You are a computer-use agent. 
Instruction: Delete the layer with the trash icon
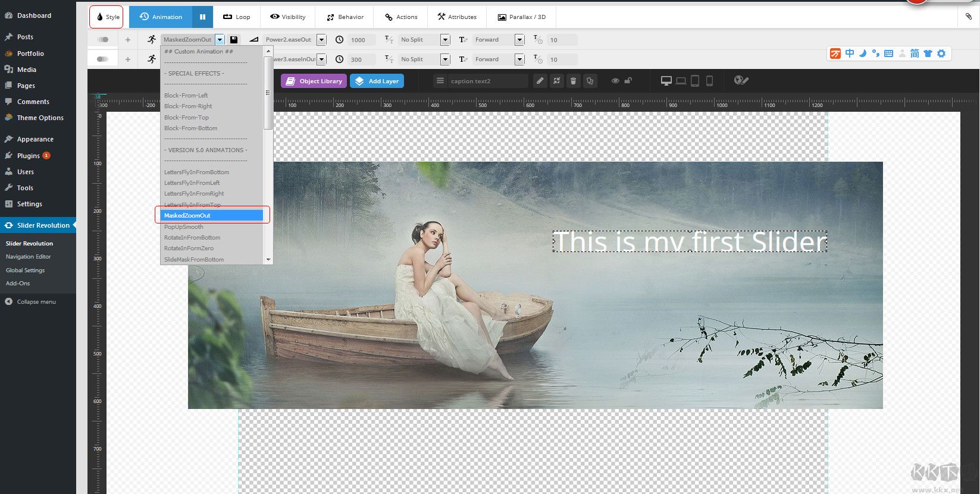[x=573, y=81]
